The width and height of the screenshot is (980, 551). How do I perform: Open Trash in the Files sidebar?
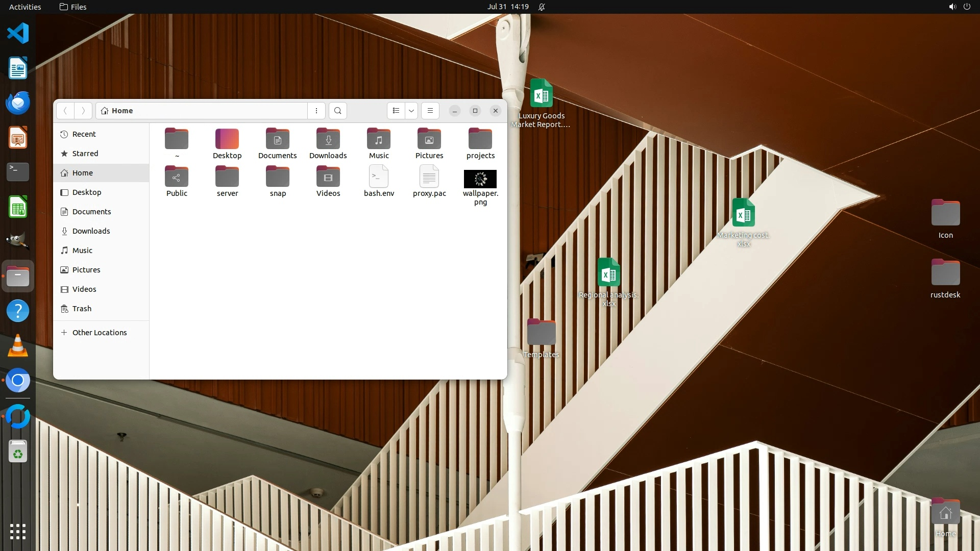pyautogui.click(x=82, y=309)
